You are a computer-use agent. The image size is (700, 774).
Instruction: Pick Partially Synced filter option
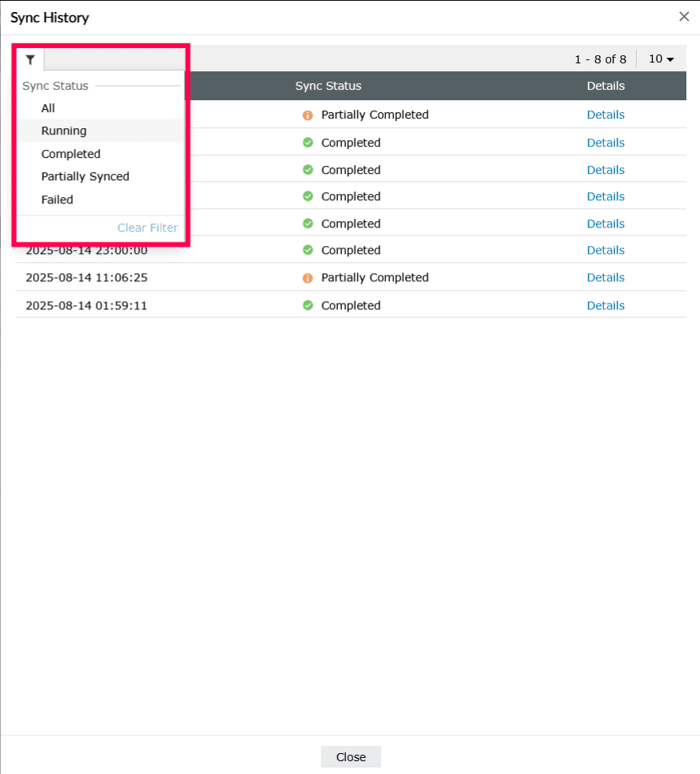[x=85, y=177]
